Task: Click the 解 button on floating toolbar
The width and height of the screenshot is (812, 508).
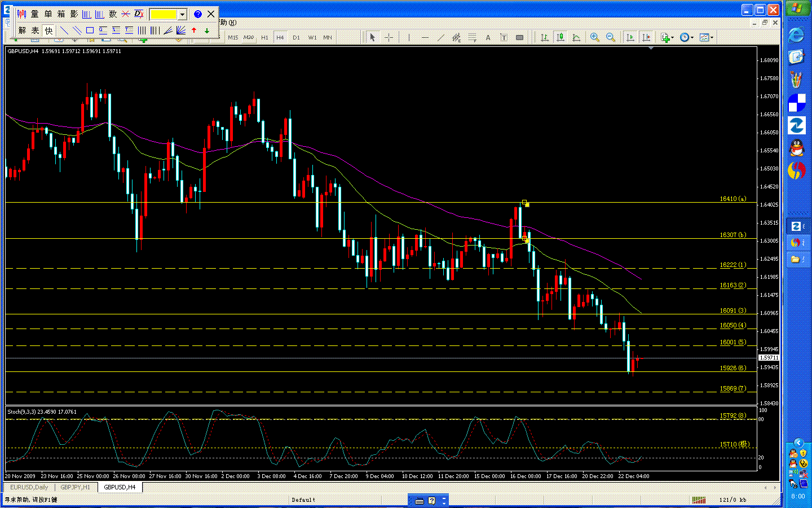Action: click(x=22, y=30)
